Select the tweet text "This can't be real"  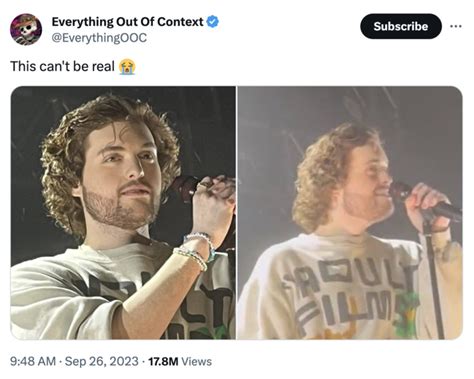tap(62, 66)
